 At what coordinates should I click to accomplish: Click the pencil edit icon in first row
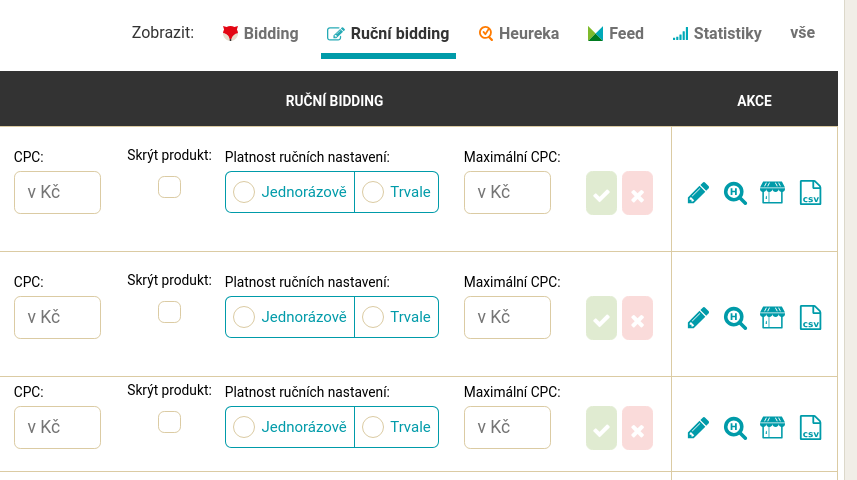tap(698, 192)
